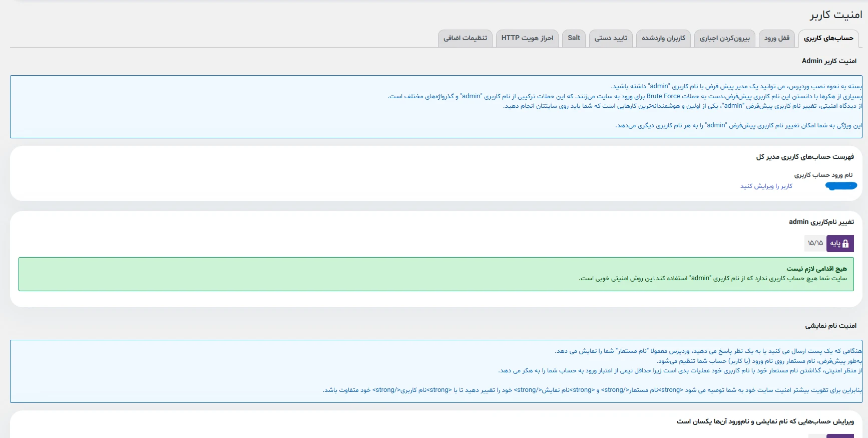Viewport: 868px width, 438px height.
Task: Open the Salt tab
Action: point(574,38)
